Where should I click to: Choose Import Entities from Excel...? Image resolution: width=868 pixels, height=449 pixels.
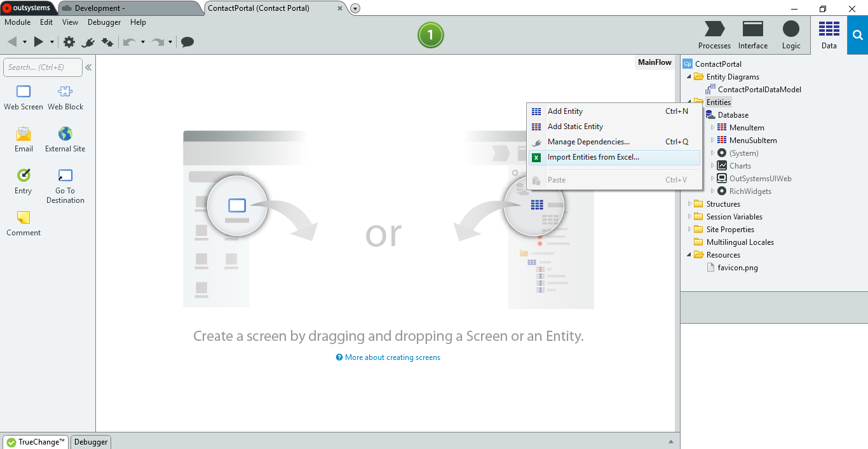click(x=614, y=157)
